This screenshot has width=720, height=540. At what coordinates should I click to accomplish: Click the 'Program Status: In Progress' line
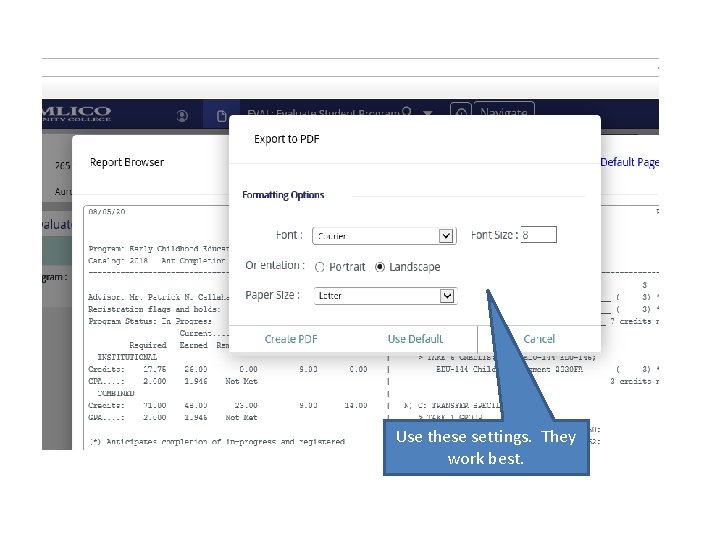point(150,321)
